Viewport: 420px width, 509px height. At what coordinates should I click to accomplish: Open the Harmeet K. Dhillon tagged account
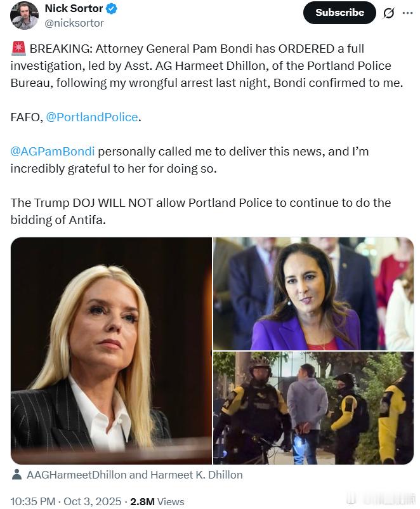[x=197, y=475]
